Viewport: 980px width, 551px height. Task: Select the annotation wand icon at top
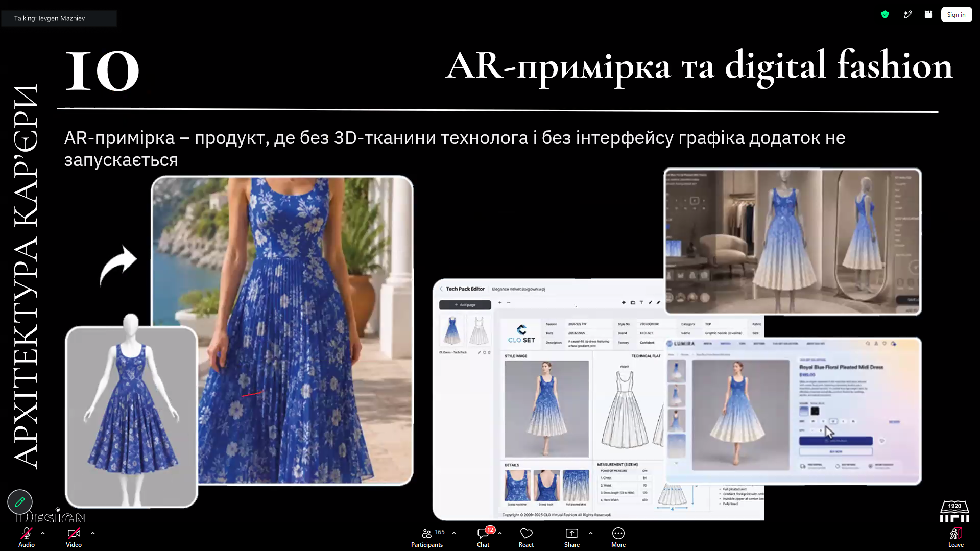coord(907,15)
